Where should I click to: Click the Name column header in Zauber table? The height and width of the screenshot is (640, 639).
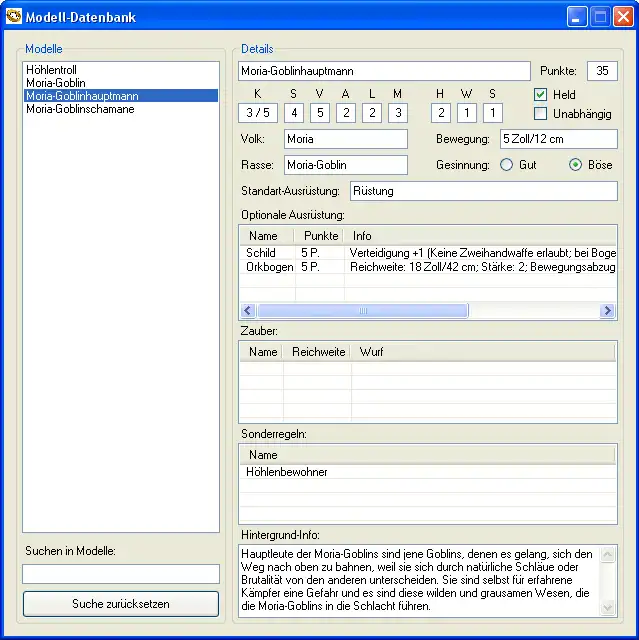(x=262, y=352)
